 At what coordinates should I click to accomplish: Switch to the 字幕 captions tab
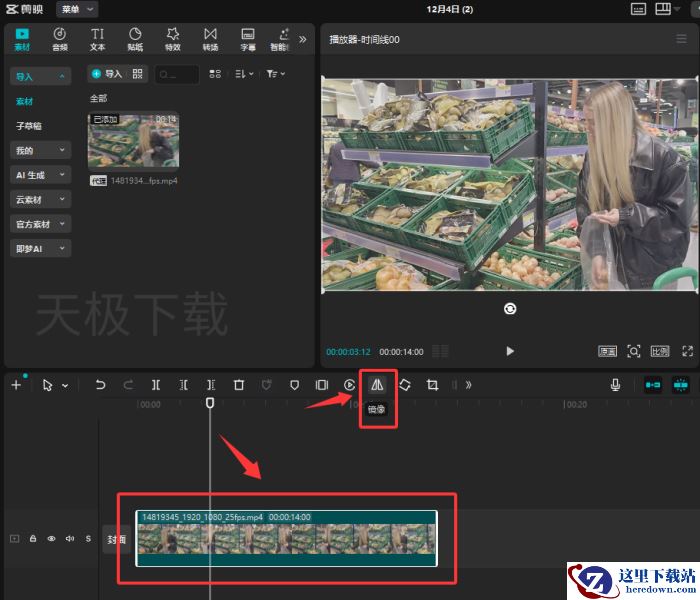pyautogui.click(x=248, y=40)
